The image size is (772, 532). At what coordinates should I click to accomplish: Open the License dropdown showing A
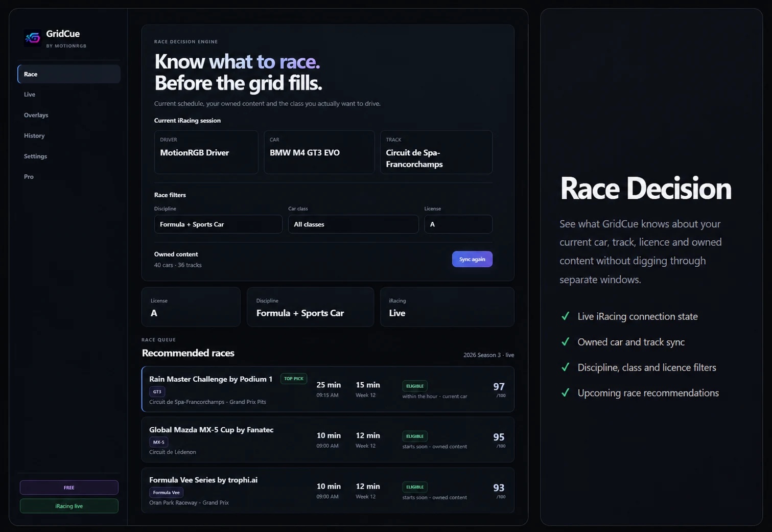[458, 224]
